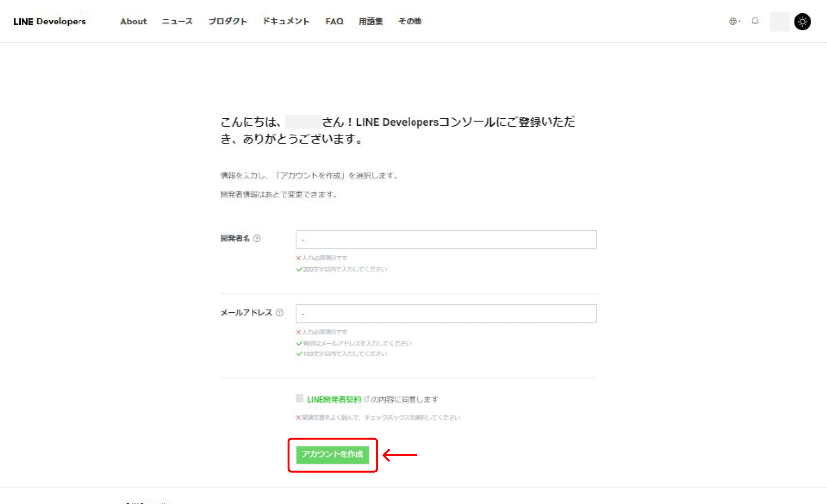Click the external link icon after LINE開発者契約
This screenshot has width=827, height=504.
coord(366,399)
